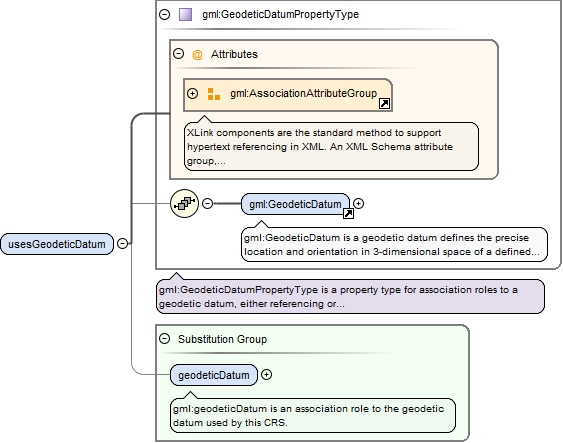This screenshot has width=563, height=443.
Task: Click the sequence compositor circle icon
Action: 185,204
